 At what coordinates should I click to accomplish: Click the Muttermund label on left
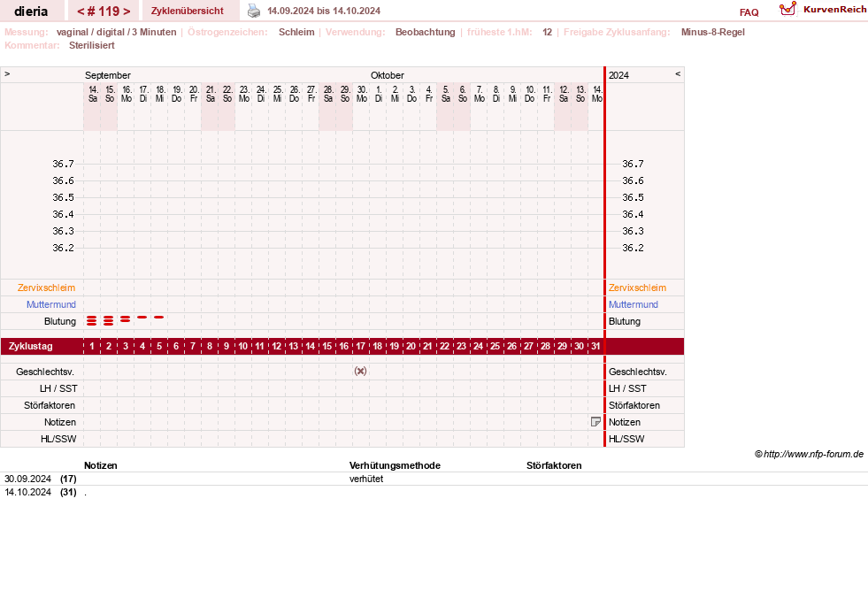[x=51, y=304]
